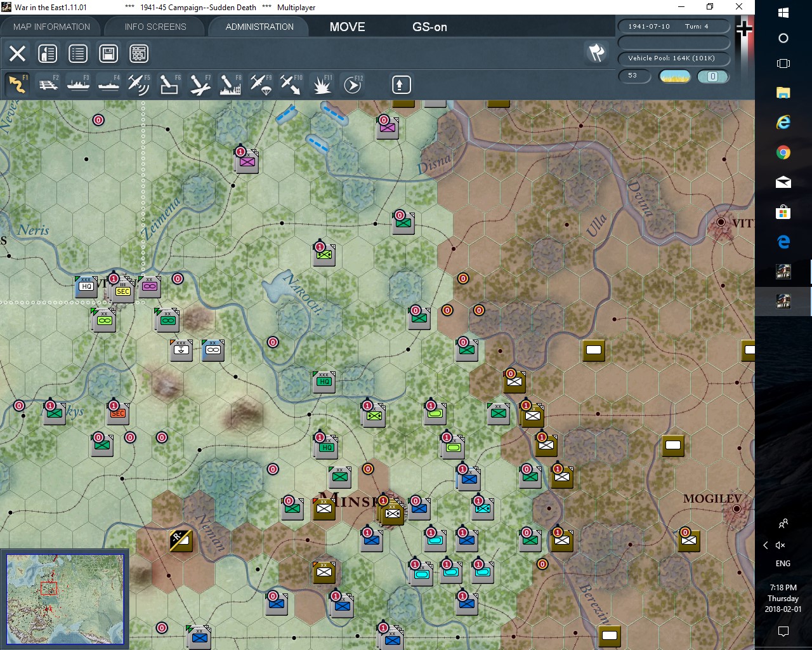Click the weather condition indicator
812x650 pixels.
click(x=674, y=76)
